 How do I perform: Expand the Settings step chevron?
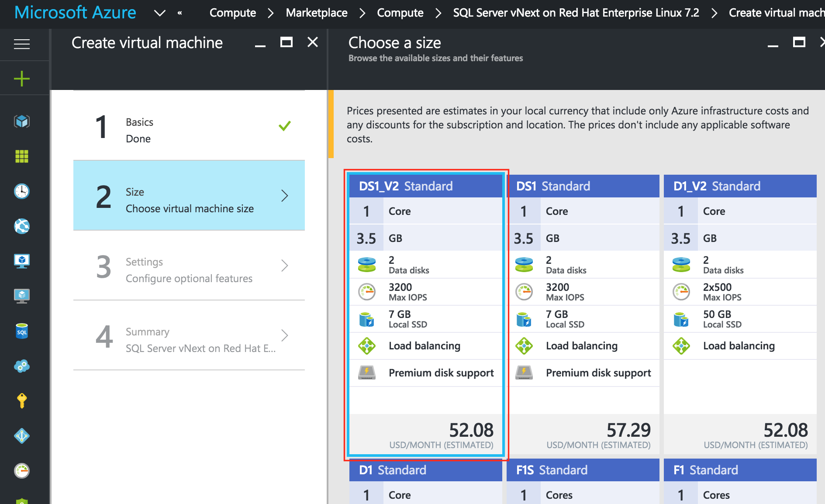point(285,265)
